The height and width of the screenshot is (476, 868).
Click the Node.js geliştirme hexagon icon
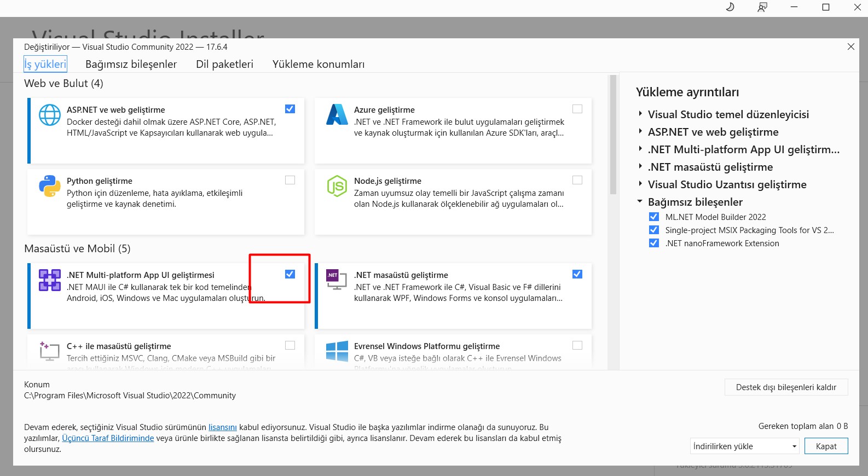click(x=337, y=186)
